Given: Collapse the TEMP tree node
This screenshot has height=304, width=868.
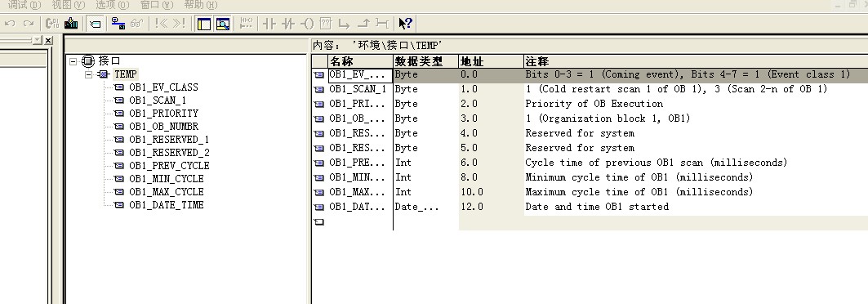Looking at the screenshot, I should (x=88, y=74).
